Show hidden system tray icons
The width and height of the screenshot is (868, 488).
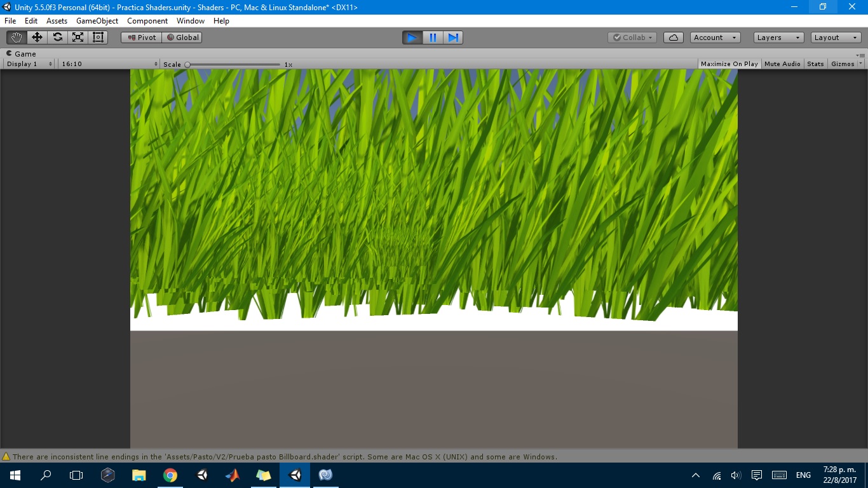(x=696, y=475)
